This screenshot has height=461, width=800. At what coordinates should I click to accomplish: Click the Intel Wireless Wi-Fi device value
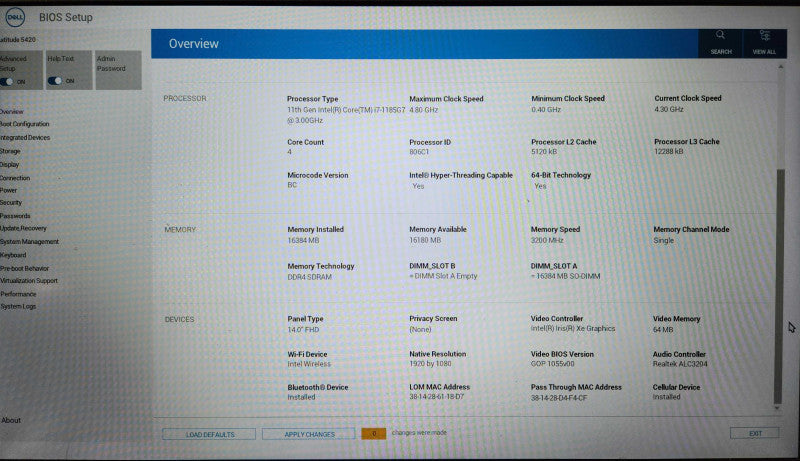(x=309, y=364)
